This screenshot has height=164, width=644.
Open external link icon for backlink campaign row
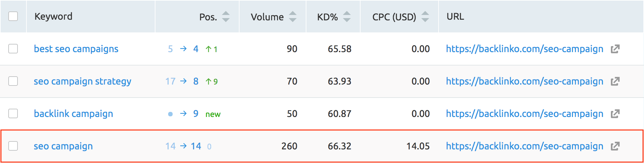coord(615,114)
